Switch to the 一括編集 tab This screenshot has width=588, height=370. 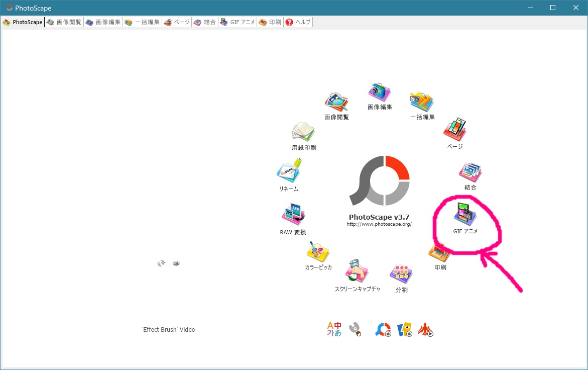pyautogui.click(x=143, y=22)
